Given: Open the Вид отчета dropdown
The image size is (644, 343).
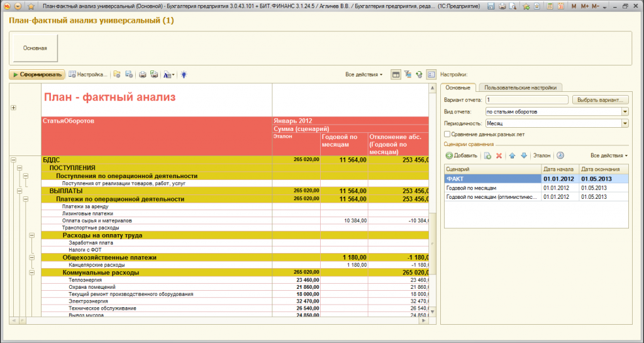Looking at the screenshot, I should [625, 111].
